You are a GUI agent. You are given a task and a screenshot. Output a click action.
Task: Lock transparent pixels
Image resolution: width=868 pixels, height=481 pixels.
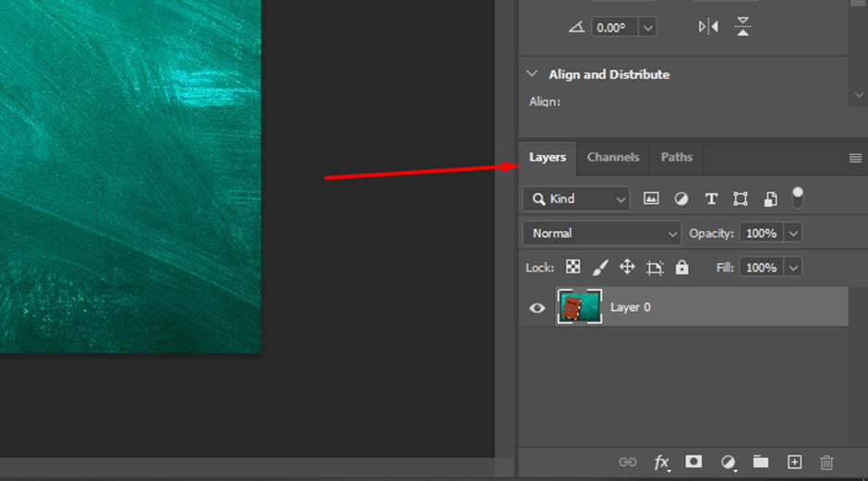tap(573, 267)
